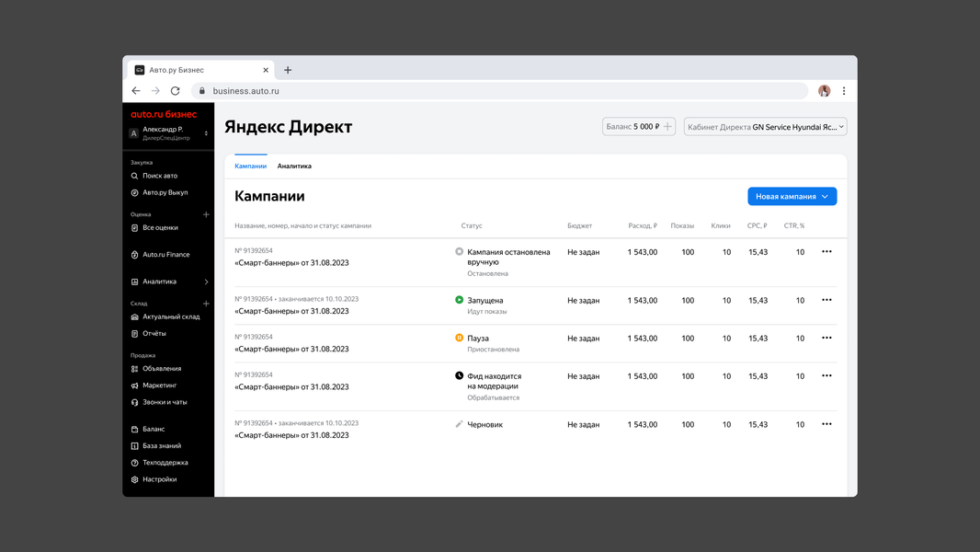Open options menu for the Пауза campaign
Screen dimensions: 980x552
826,338
